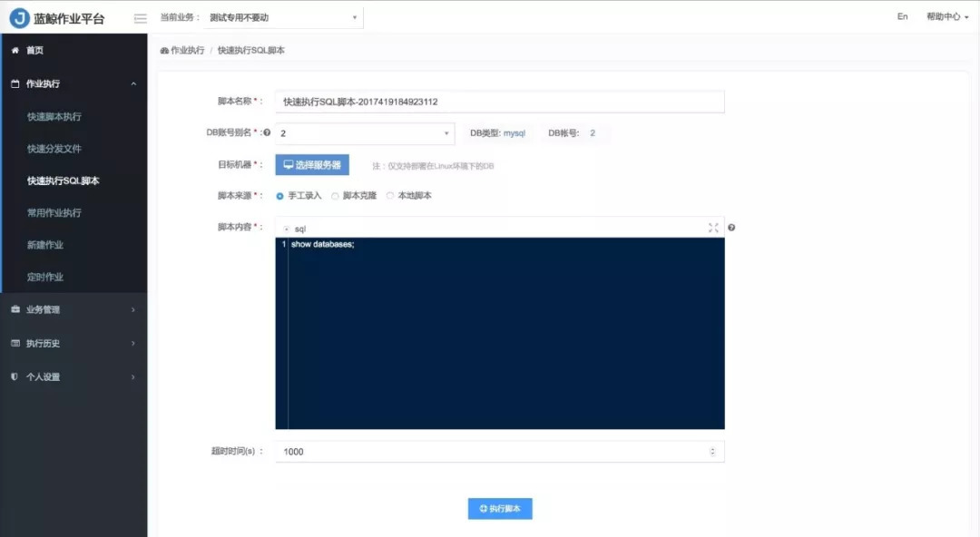Open the DB账号别名 dropdown
980x537 pixels.
pos(365,133)
